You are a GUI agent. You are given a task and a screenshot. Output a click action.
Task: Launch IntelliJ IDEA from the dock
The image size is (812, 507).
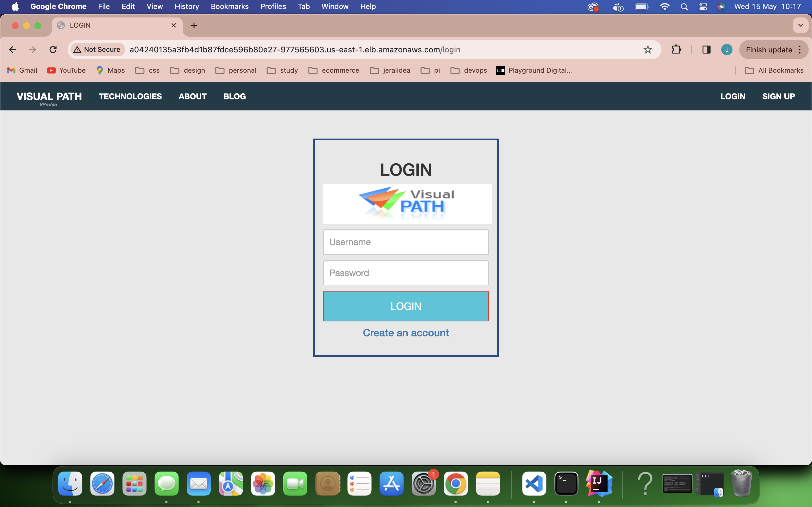pyautogui.click(x=599, y=484)
